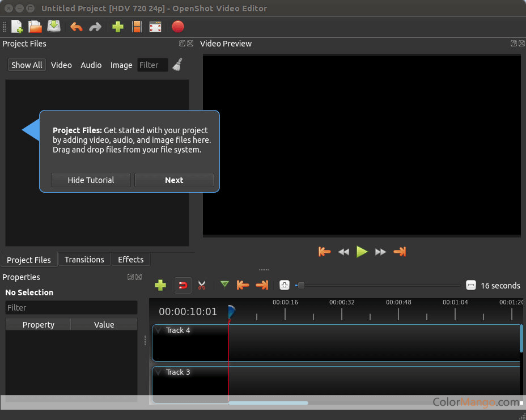Save the project using the toolbar icon
This screenshot has height=420, width=526.
coord(54,27)
